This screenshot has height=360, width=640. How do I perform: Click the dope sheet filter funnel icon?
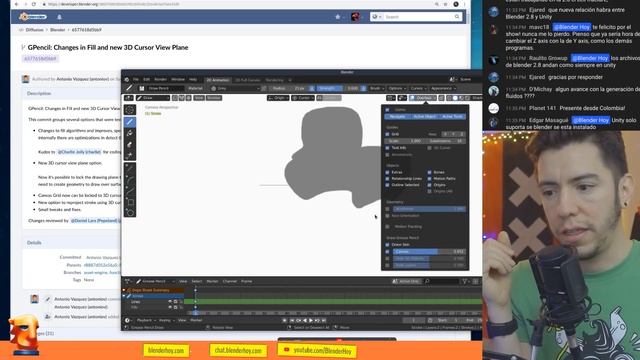coord(464,281)
